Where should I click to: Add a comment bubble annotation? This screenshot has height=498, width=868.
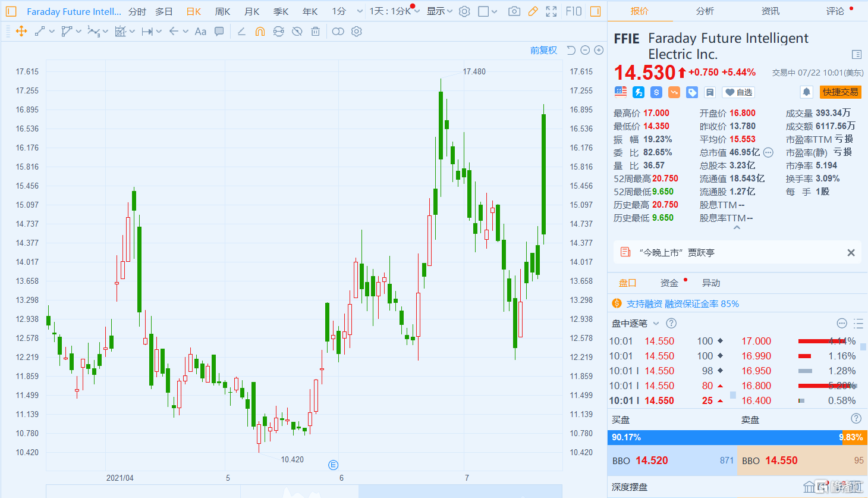[x=219, y=32]
